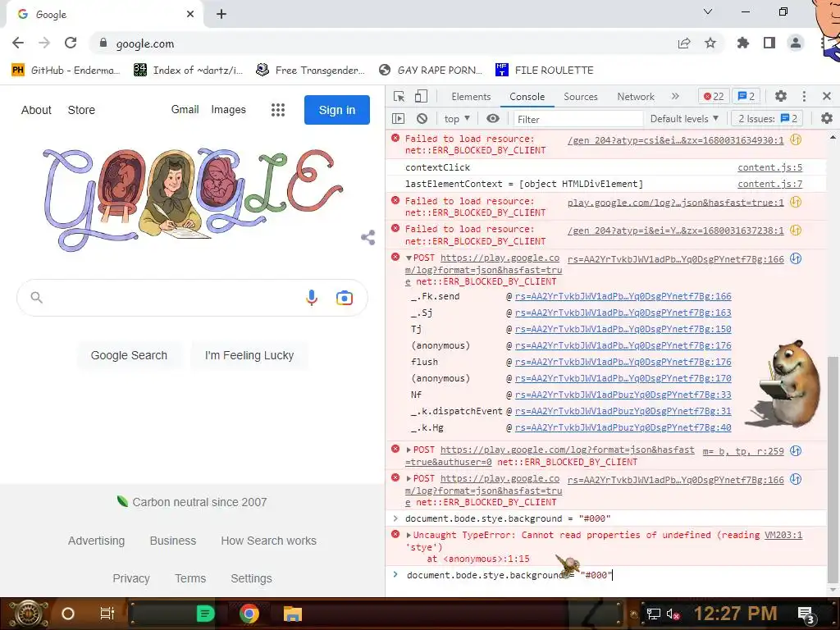This screenshot has width=840, height=630.
Task: Switch to the Sources tab
Action: [580, 97]
